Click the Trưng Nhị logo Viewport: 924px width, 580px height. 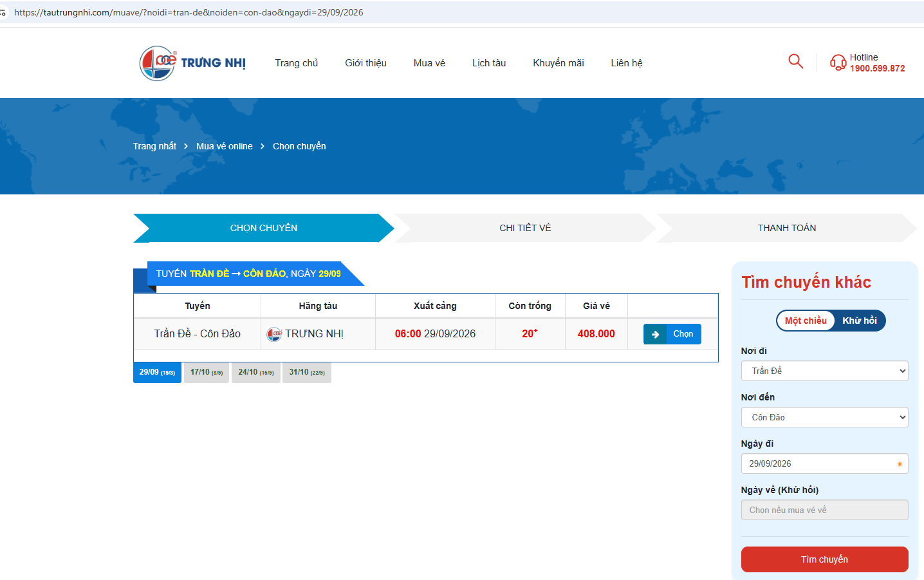point(192,63)
